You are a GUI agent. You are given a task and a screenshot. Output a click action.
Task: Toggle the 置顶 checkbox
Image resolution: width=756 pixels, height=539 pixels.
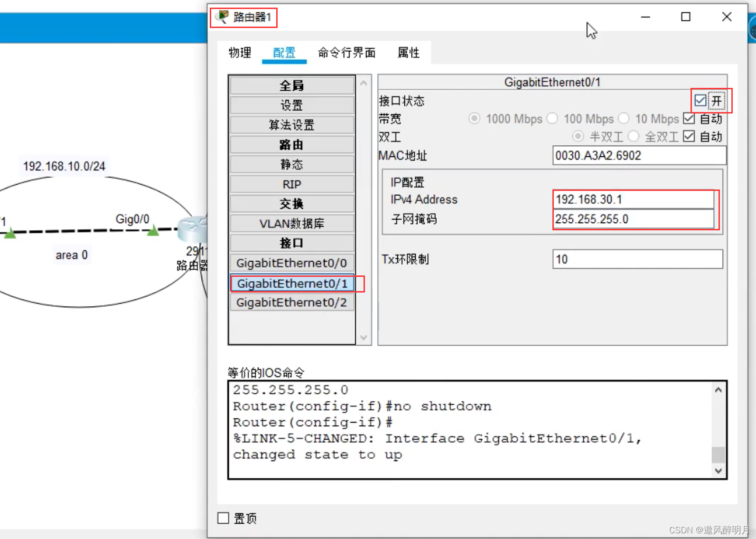coord(223,518)
